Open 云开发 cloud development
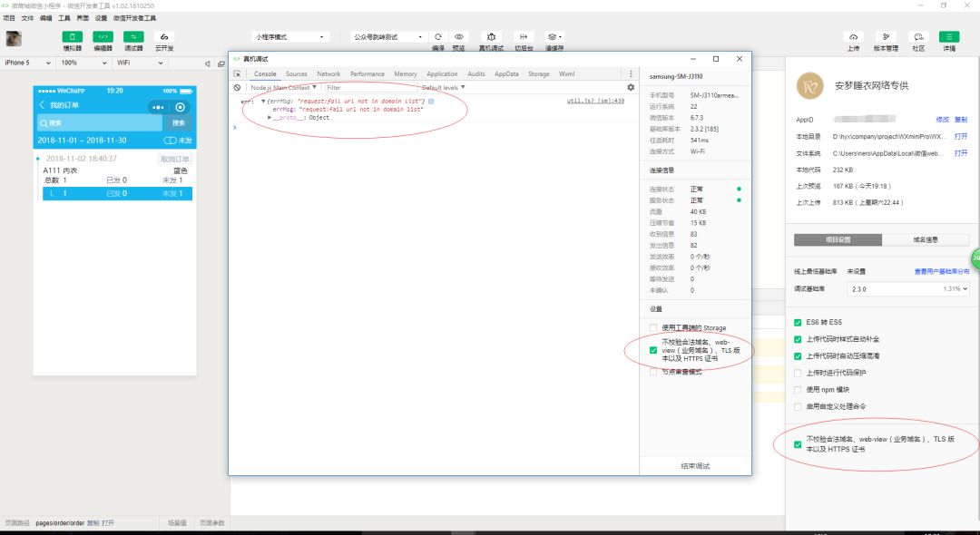This screenshot has width=980, height=535. 163,37
